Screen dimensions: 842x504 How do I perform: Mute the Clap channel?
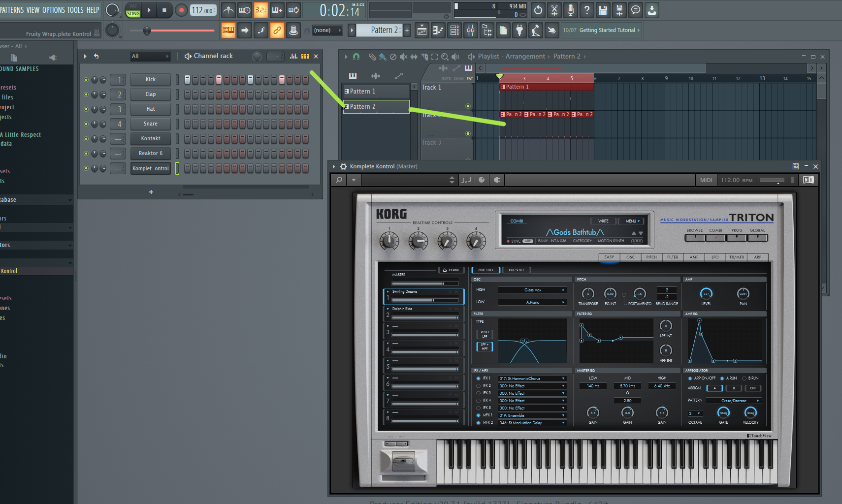86,94
